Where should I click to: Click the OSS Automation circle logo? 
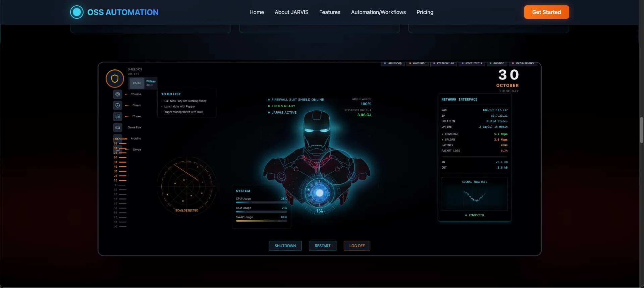click(x=76, y=12)
